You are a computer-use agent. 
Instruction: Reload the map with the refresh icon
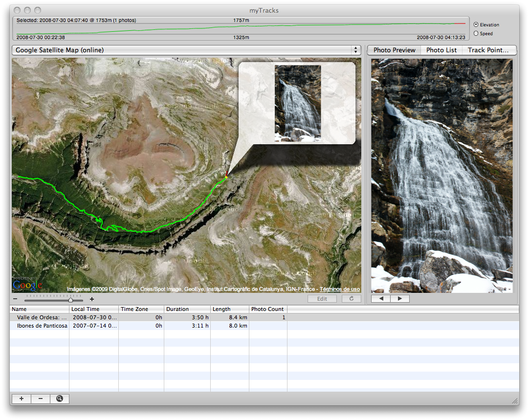tap(351, 299)
